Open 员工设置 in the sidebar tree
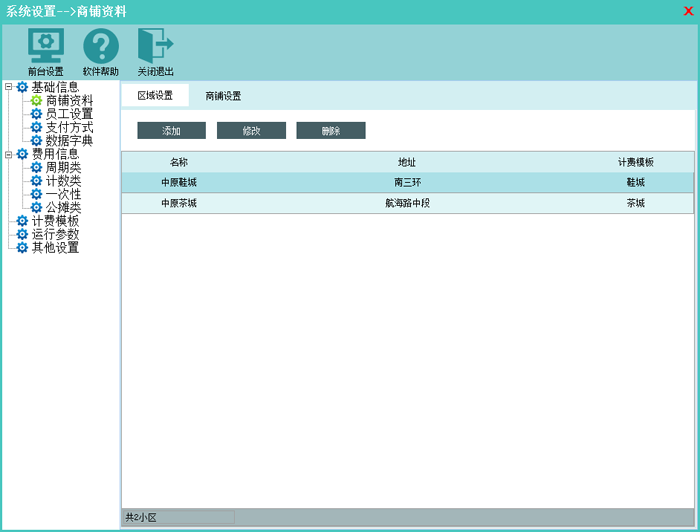The image size is (700, 532). [69, 114]
